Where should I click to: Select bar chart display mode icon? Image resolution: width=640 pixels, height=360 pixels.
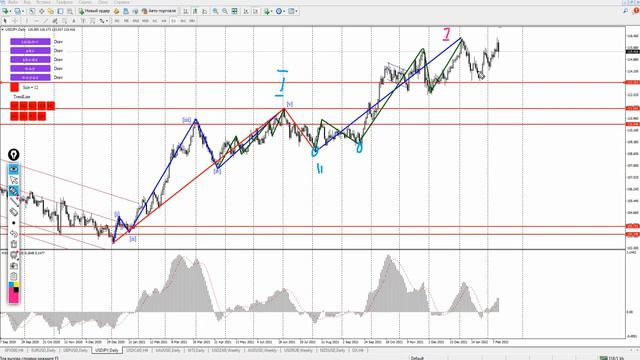click(185, 11)
